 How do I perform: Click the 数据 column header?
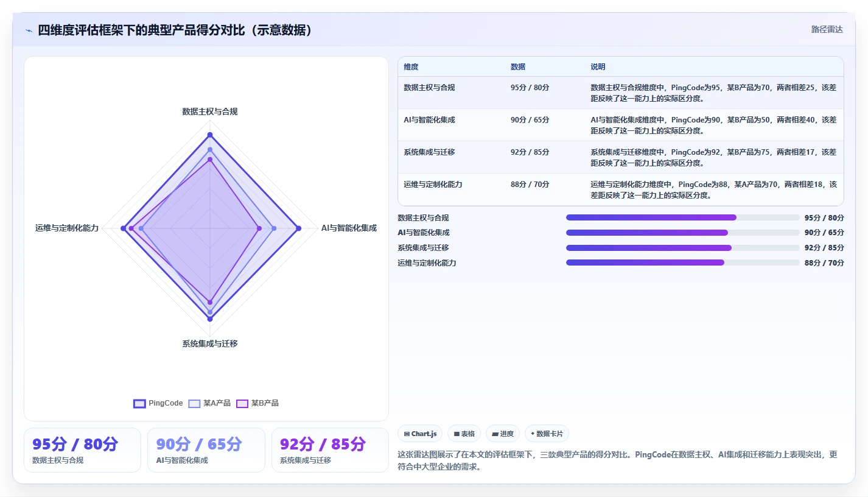518,67
